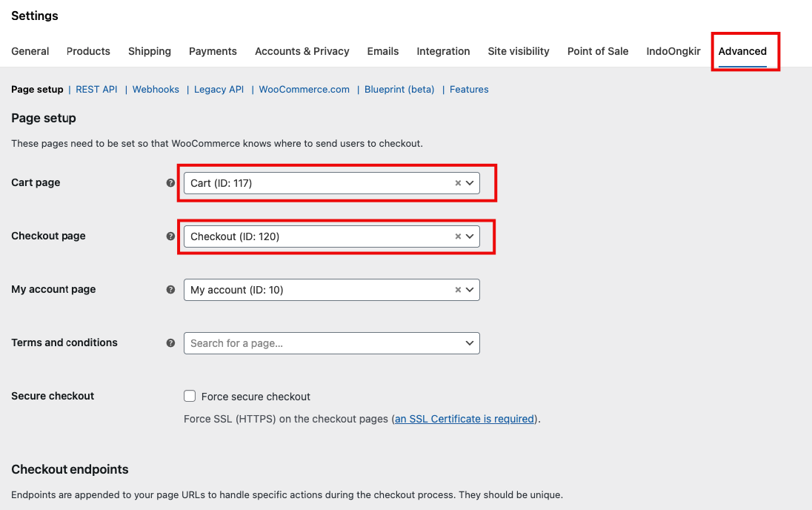Open the Cart page dropdown
Viewport: 812px width, 510px height.
click(x=470, y=183)
